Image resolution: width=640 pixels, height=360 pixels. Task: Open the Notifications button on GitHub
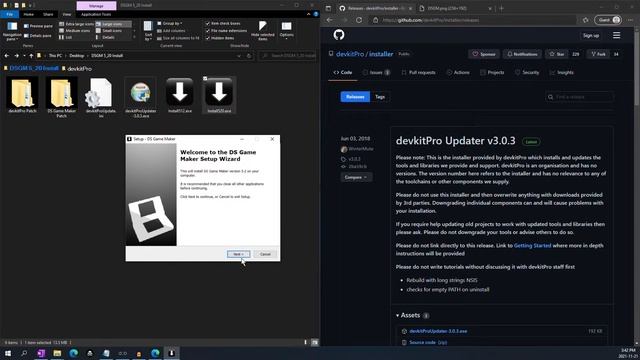coord(522,54)
